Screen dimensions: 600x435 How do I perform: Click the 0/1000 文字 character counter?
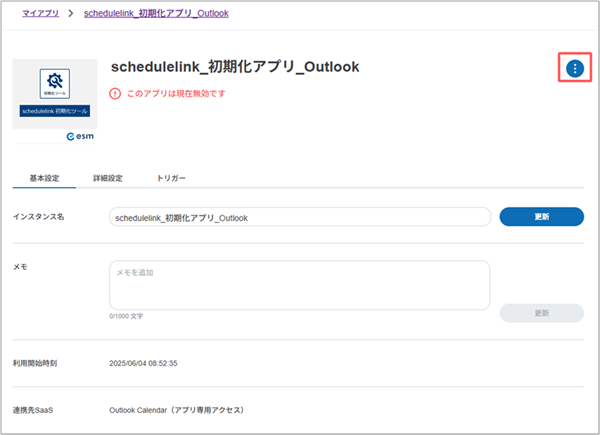point(126,316)
